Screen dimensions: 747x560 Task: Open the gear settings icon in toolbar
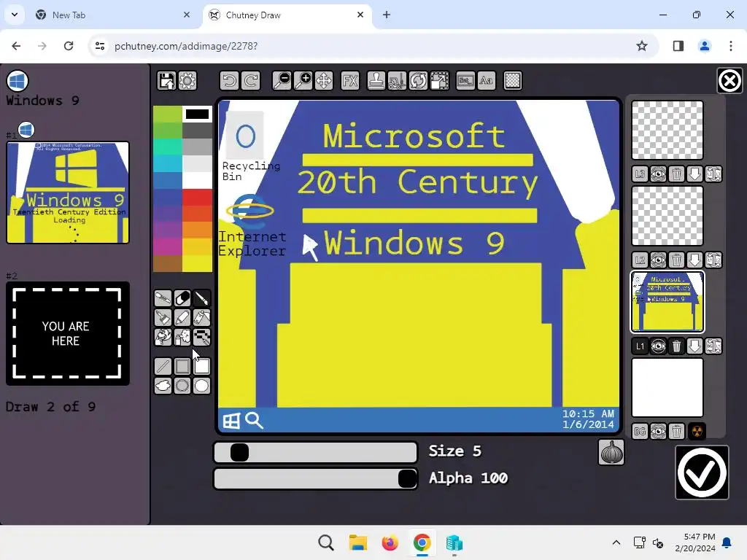187,81
